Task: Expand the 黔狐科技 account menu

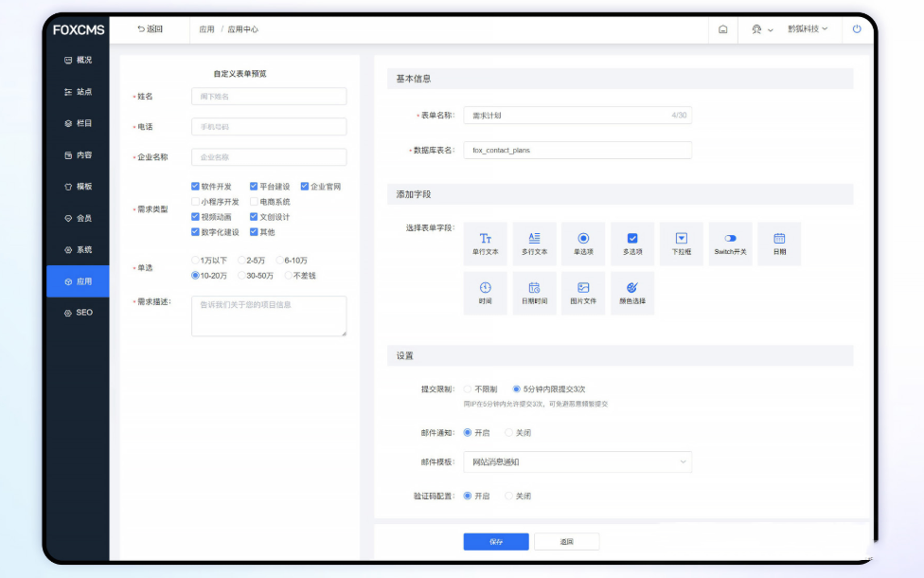Action: (x=808, y=29)
